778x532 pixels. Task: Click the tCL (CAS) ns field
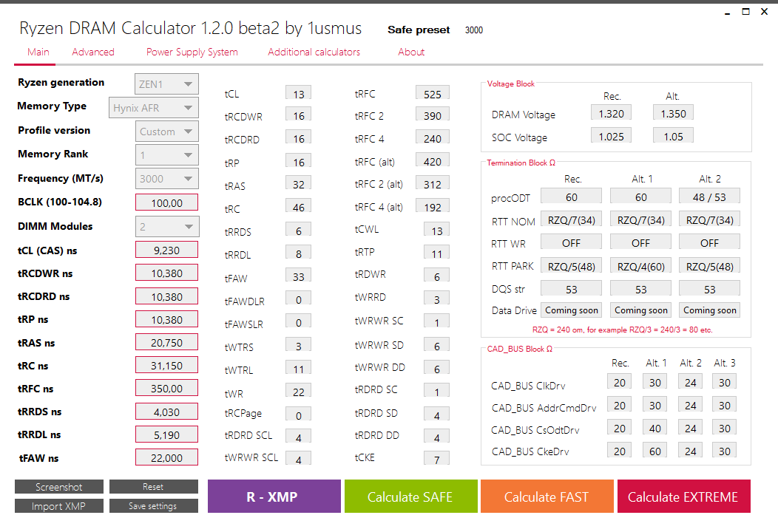166,250
